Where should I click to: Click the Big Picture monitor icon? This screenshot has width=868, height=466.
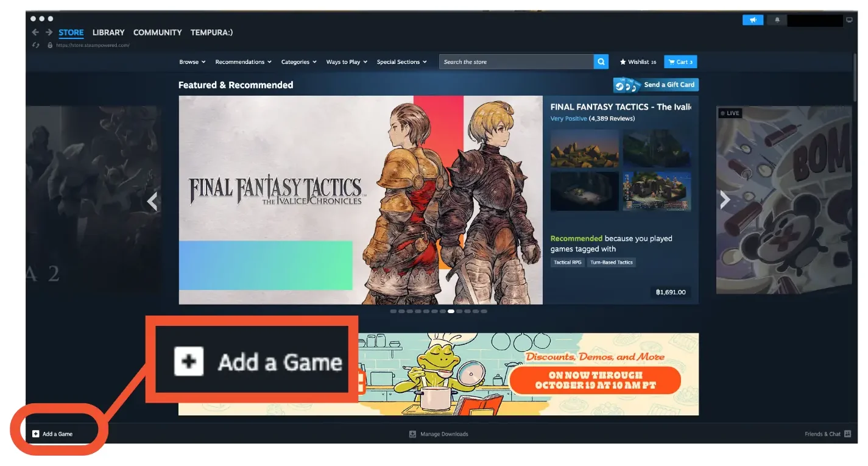(850, 20)
